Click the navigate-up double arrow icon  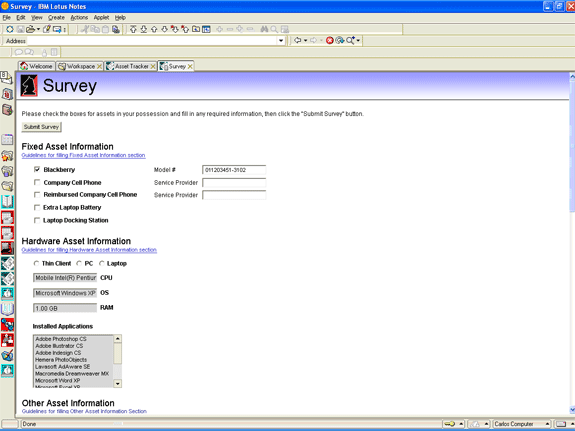[x=133, y=29]
